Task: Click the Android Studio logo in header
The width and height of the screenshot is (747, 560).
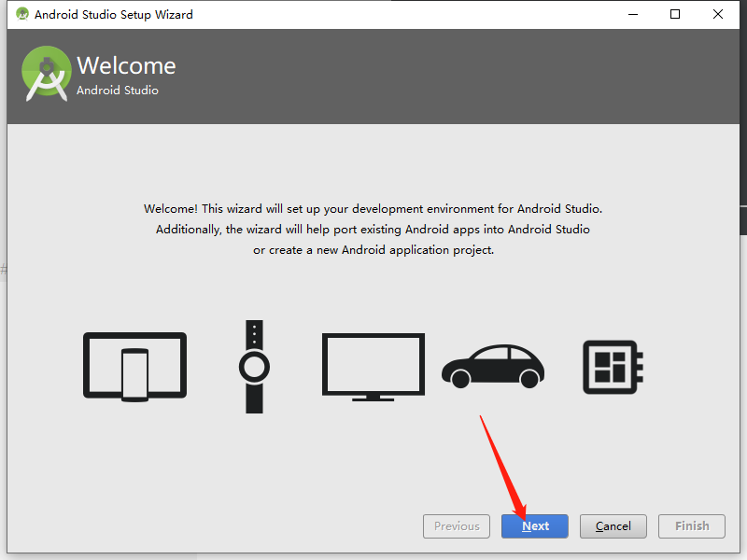Action: [46, 74]
